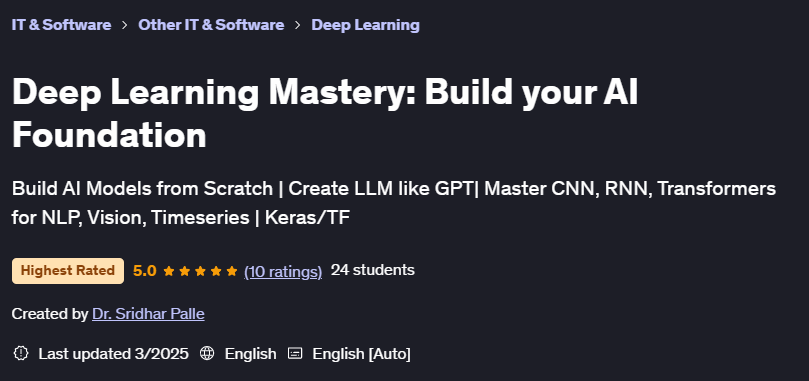
Task: Click the Build AI Models from Scratch subtitle
Action: 394,203
